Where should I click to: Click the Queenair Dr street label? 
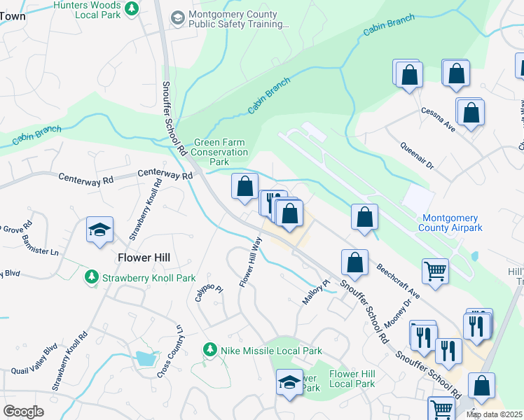click(417, 155)
